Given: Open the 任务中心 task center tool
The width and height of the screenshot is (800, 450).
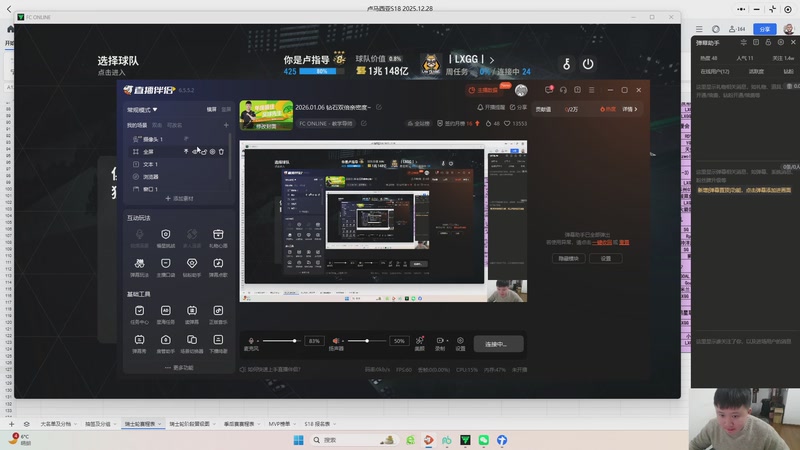Looking at the screenshot, I should click(x=139, y=314).
